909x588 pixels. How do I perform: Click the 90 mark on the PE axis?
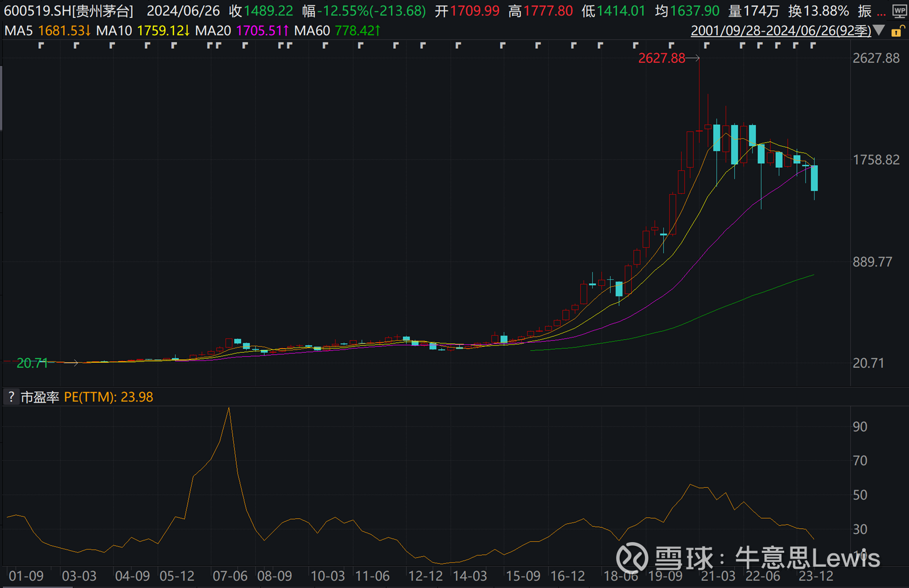click(860, 426)
